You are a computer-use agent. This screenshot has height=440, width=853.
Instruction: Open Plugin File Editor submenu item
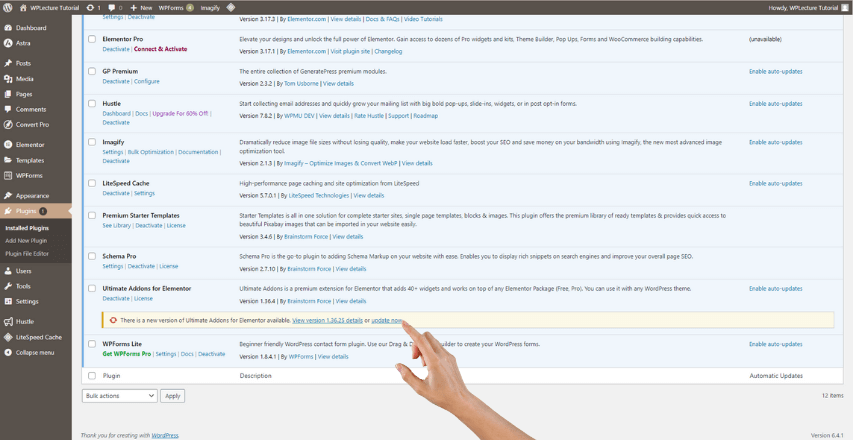[x=27, y=253]
